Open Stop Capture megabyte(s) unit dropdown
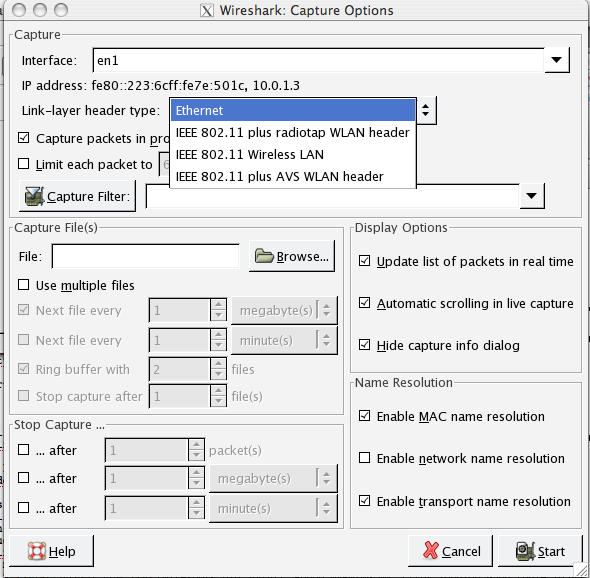 click(273, 478)
